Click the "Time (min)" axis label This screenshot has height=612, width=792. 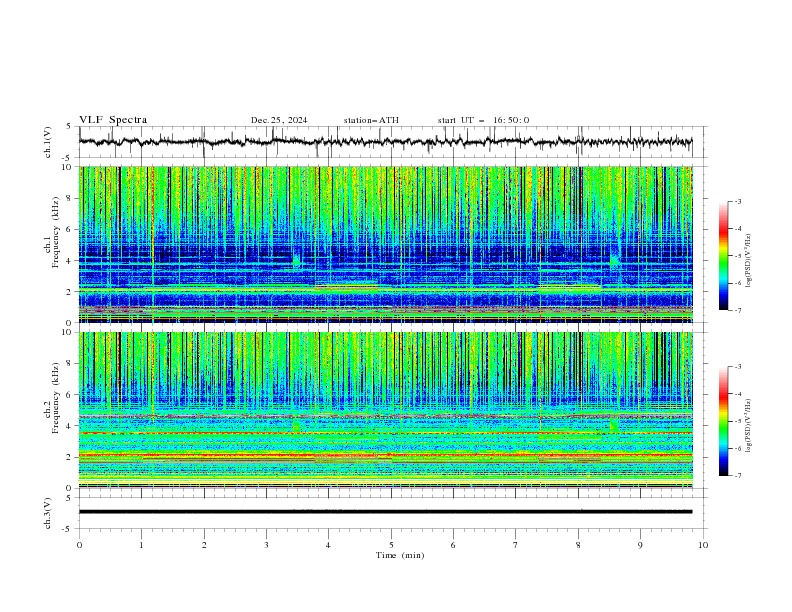[x=400, y=555]
